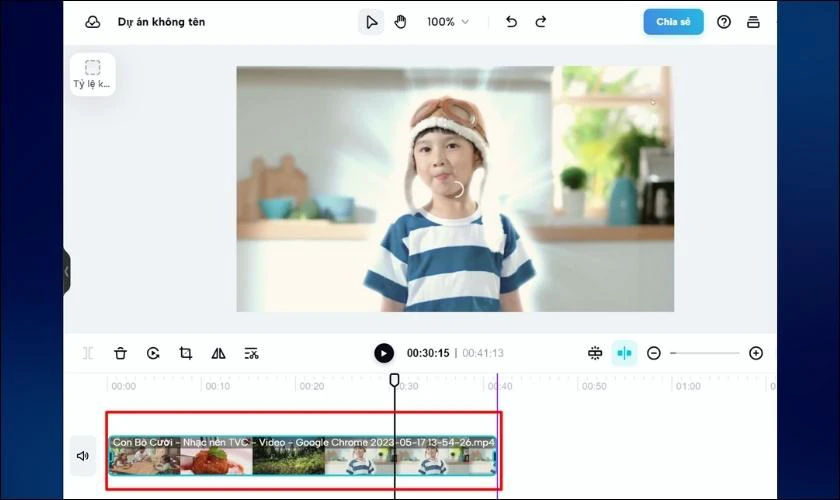Click the current time 00:30:15
The height and width of the screenshot is (500, 840).
pyautogui.click(x=428, y=353)
